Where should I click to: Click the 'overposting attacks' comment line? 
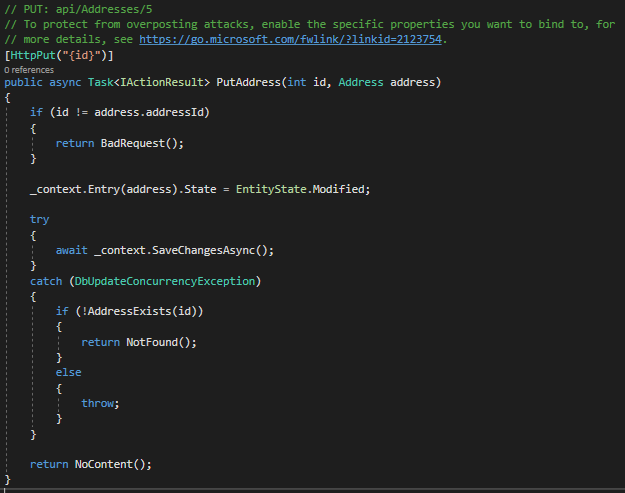point(310,24)
